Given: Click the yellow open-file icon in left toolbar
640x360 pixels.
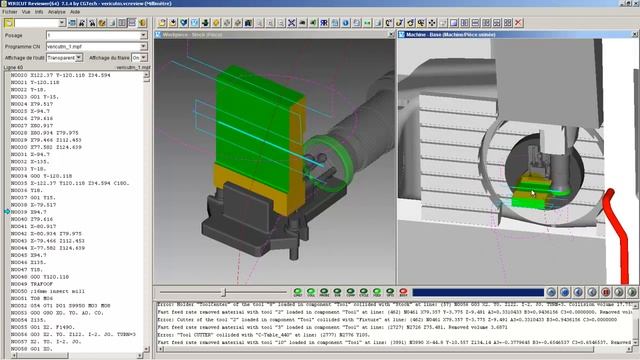Looking at the screenshot, I should 9,23.
